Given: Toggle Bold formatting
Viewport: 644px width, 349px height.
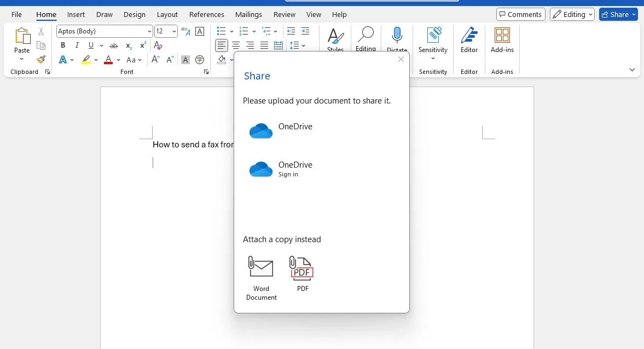Looking at the screenshot, I should click(63, 45).
